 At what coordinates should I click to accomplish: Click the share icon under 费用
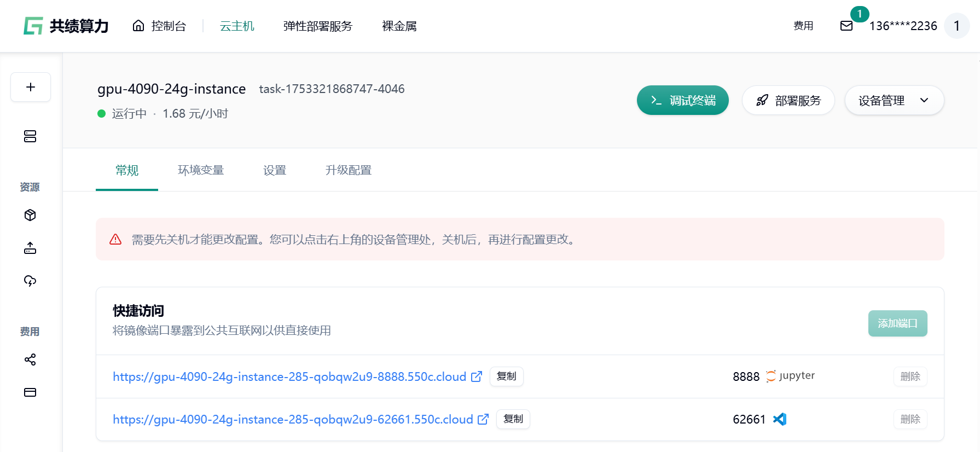30,360
